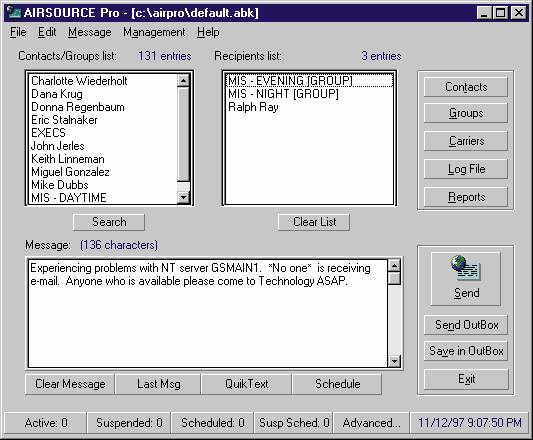533x440 pixels.
Task: Select Eric Stalnaker contact
Action: pyautogui.click(x=103, y=120)
